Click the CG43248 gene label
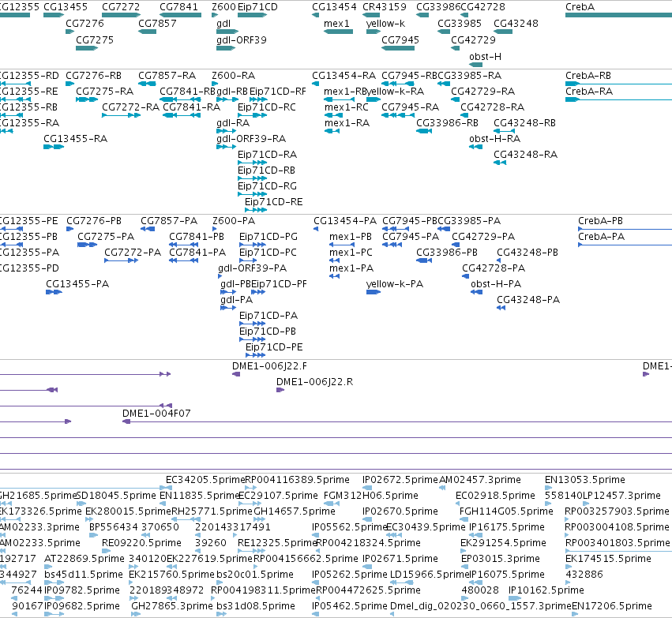This screenshot has width=672, height=618. coord(516,23)
